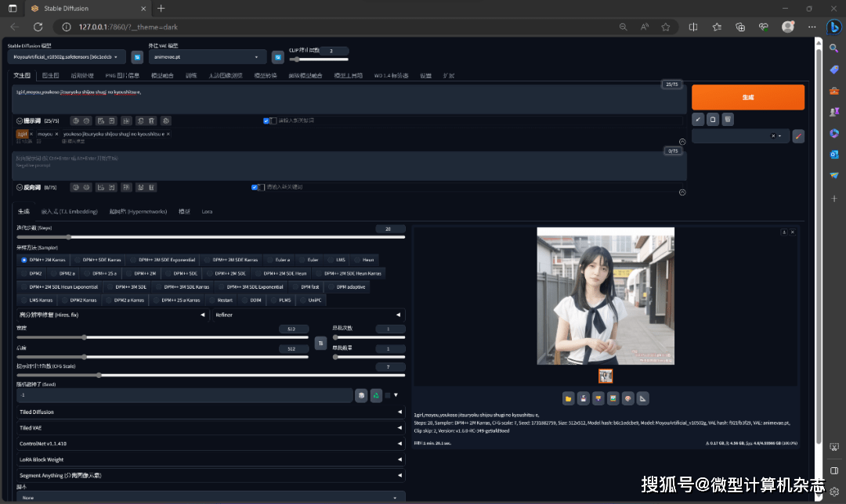Open the Stable Diffusion model dropdown

click(67, 57)
